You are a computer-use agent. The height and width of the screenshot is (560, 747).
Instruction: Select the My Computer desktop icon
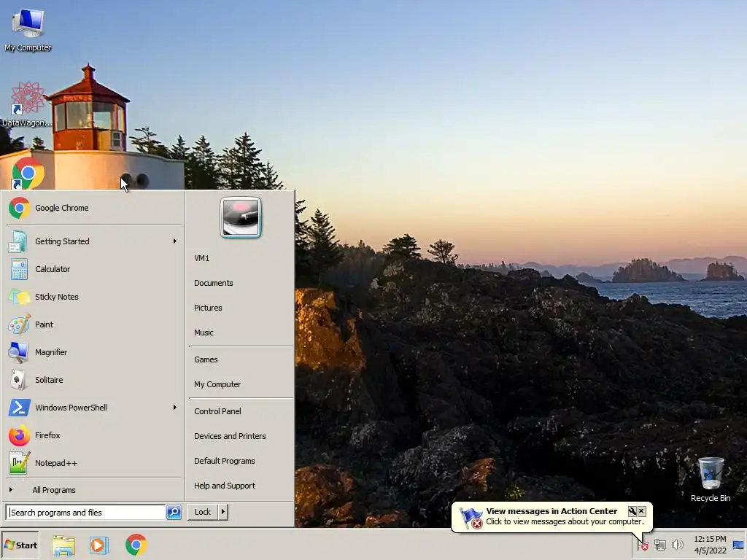(28, 29)
